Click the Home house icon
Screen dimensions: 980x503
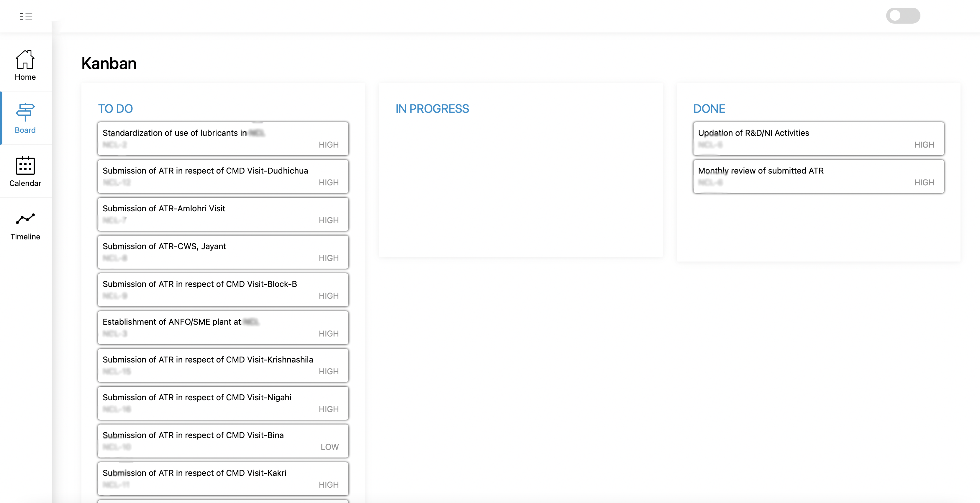pos(25,59)
